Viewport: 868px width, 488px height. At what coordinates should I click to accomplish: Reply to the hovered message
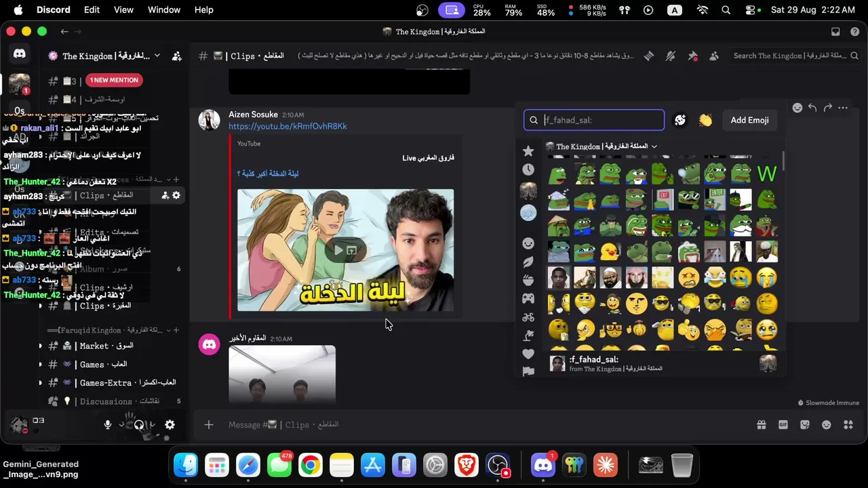coord(812,108)
